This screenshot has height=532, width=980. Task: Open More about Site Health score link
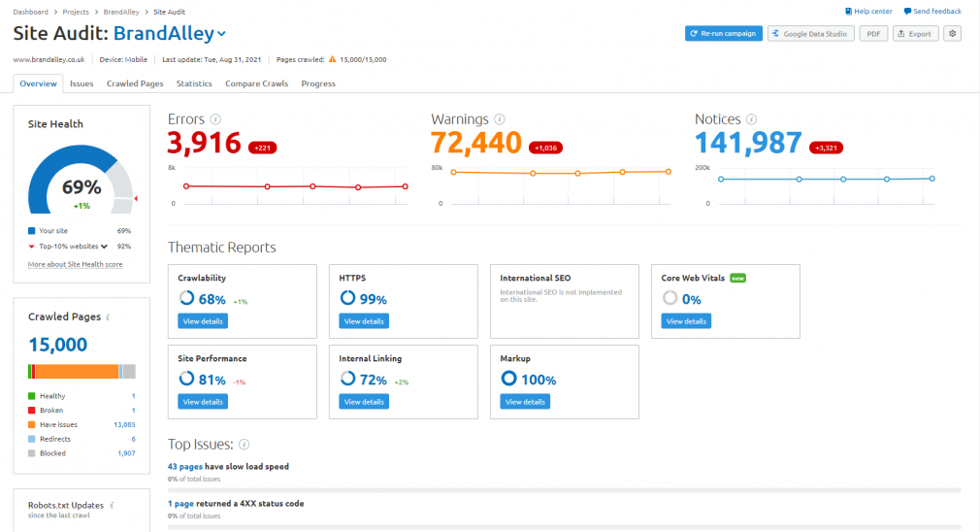[x=75, y=264]
